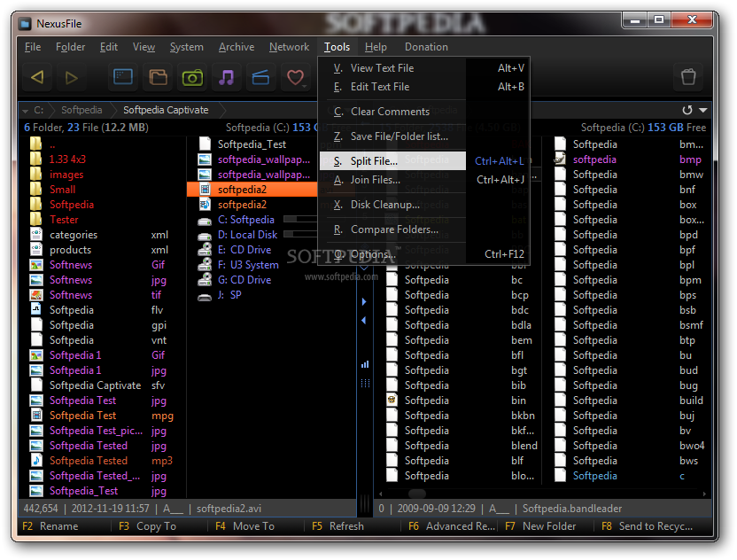Click the Softpedia breadcrumb in path bar
This screenshot has width=737, height=560.
pyautogui.click(x=81, y=110)
